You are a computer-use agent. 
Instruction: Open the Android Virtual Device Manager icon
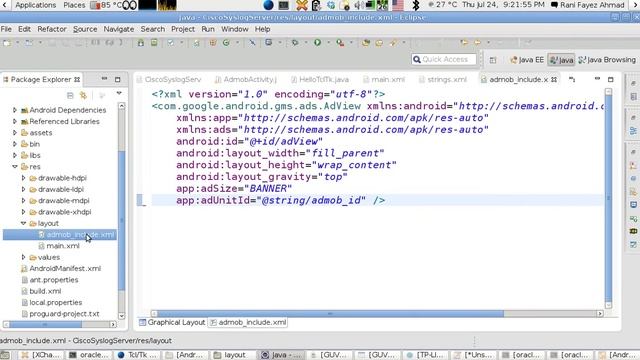154,42
